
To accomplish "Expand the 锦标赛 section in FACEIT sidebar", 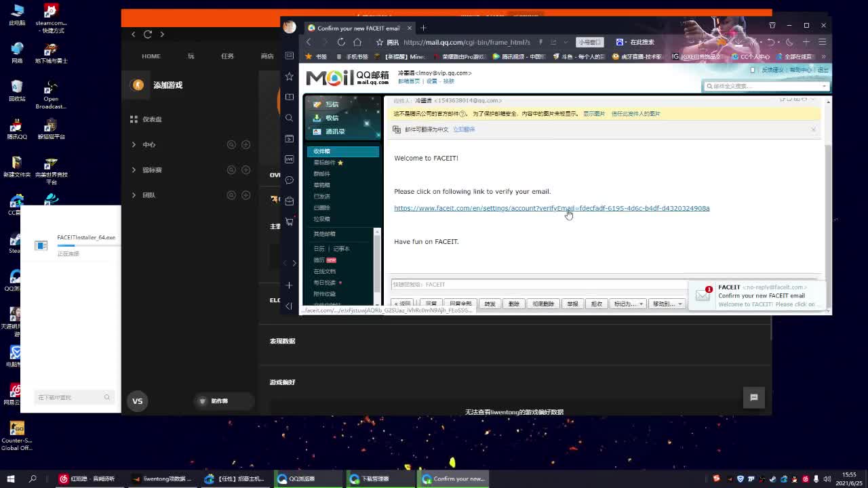I will tap(134, 170).
